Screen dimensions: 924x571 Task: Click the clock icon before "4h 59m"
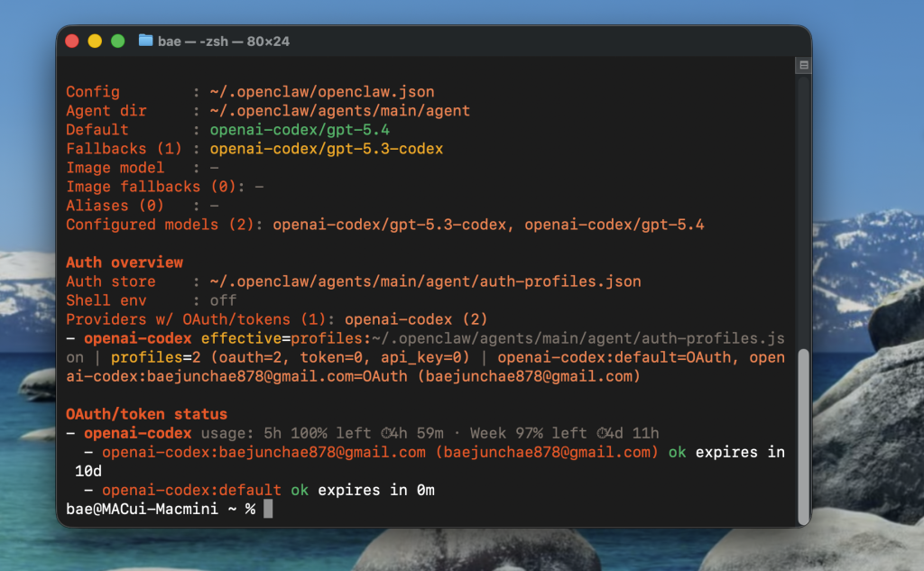[x=386, y=434]
